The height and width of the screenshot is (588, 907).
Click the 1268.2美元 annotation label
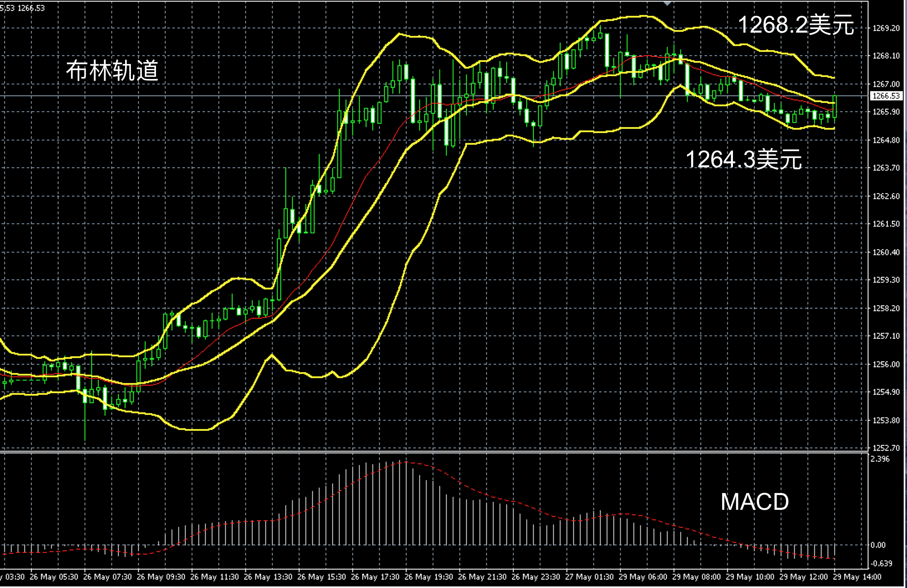796,25
